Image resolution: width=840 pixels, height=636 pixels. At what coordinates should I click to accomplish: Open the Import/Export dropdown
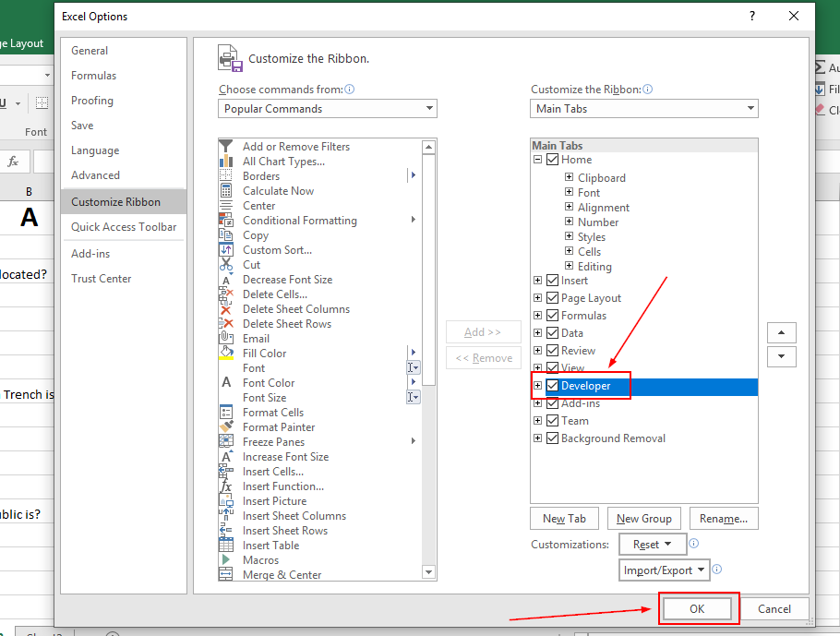click(x=665, y=570)
